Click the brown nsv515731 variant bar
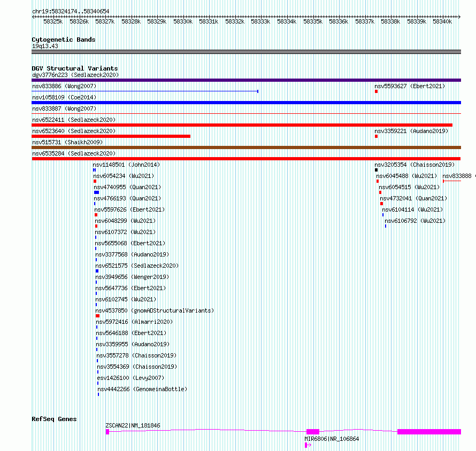The height and width of the screenshot is (451, 476). (246, 147)
